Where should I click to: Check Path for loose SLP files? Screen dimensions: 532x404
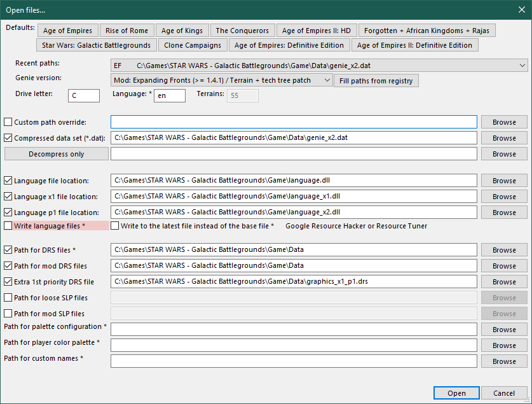(8, 298)
